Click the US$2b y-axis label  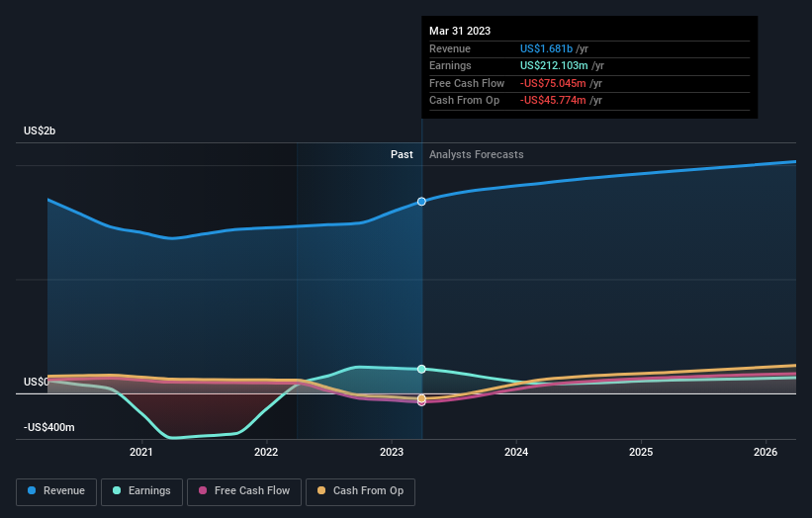tap(40, 130)
